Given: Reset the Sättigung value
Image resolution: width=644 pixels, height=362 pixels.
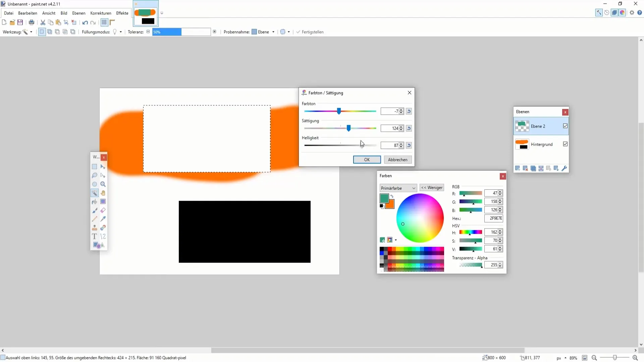Looking at the screenshot, I should coord(409,128).
